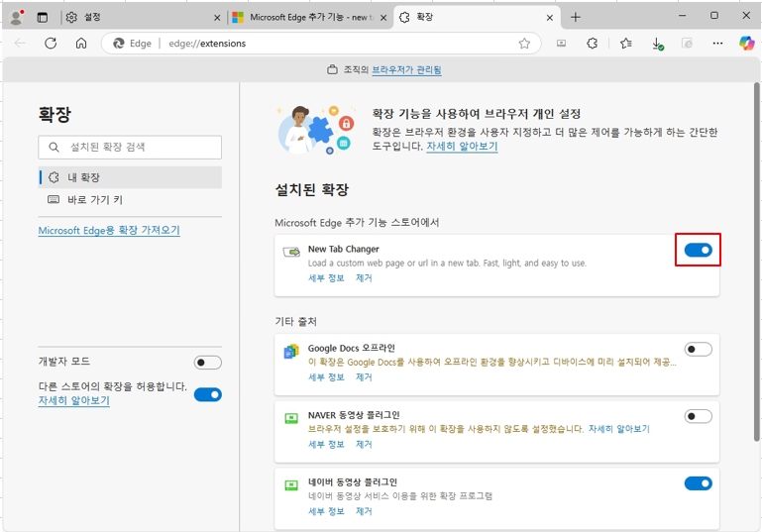Click the back navigation arrow
762x532 pixels.
click(20, 44)
